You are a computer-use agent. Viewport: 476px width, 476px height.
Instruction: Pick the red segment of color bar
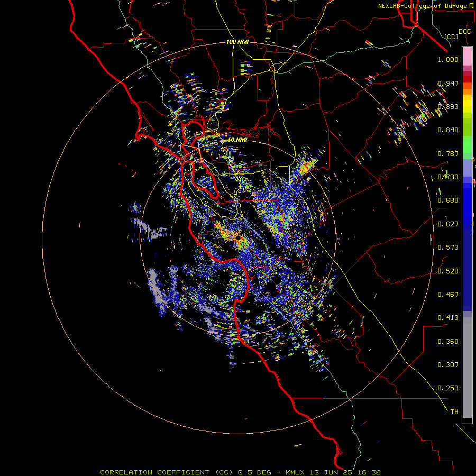pyautogui.click(x=467, y=79)
